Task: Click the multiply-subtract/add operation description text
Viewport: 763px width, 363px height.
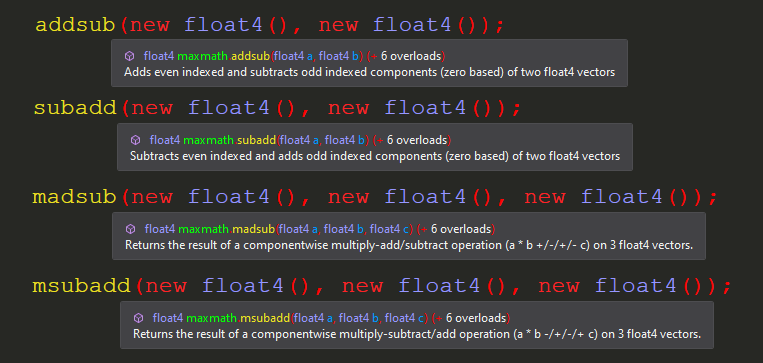Action: pyautogui.click(x=417, y=334)
